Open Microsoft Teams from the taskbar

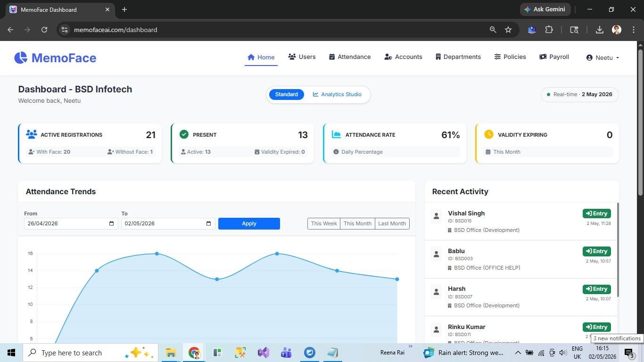pyautogui.click(x=286, y=353)
